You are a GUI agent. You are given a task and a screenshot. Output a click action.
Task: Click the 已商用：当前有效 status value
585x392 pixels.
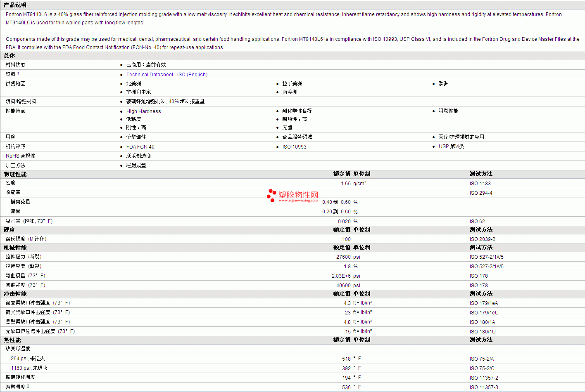point(146,65)
